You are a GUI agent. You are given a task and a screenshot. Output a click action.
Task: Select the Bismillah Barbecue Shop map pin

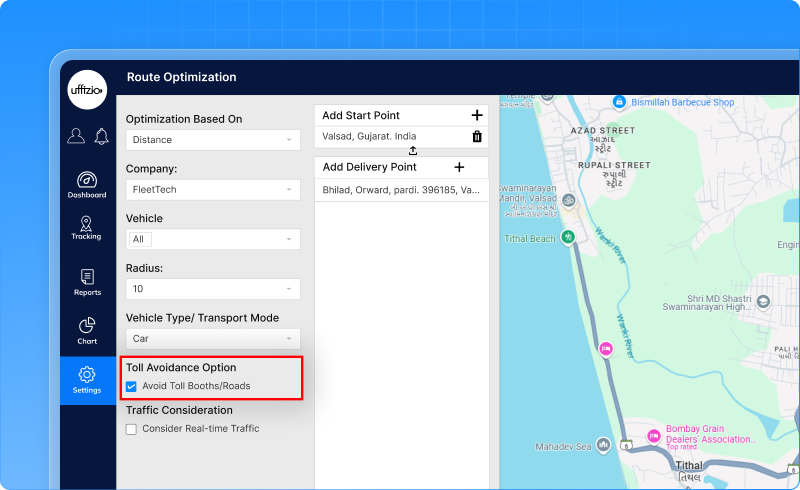pyautogui.click(x=620, y=102)
